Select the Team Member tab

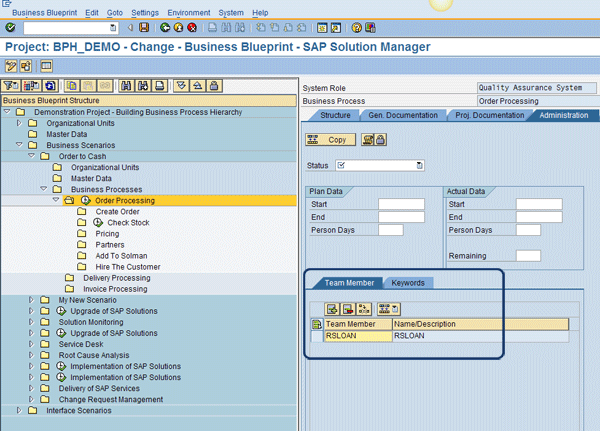click(349, 283)
